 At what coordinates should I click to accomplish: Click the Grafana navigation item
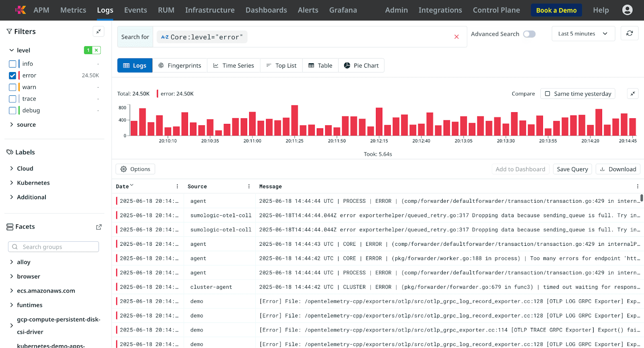pos(343,10)
